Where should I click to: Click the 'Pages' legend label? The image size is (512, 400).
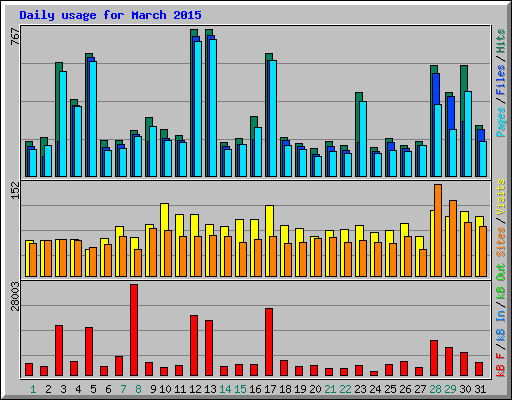click(500, 122)
